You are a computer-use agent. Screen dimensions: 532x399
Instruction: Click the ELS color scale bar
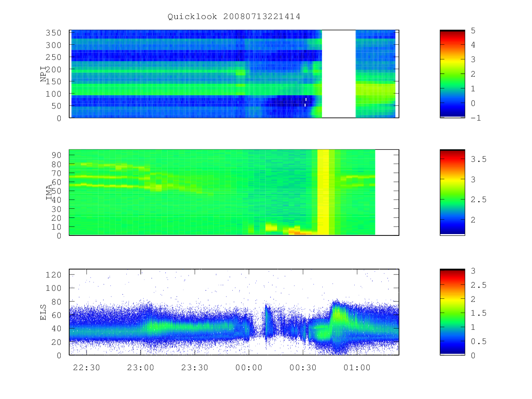(452, 312)
